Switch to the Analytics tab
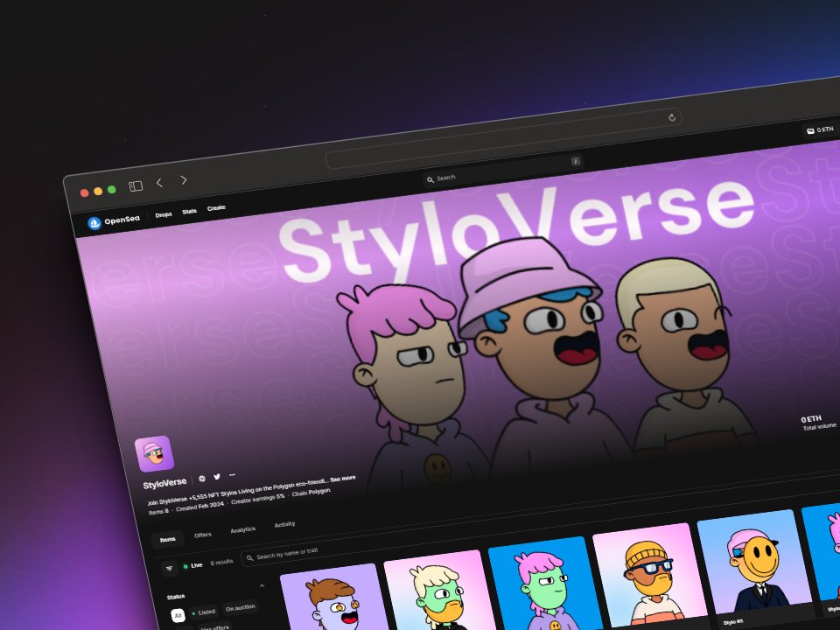840x630 pixels. point(242,529)
